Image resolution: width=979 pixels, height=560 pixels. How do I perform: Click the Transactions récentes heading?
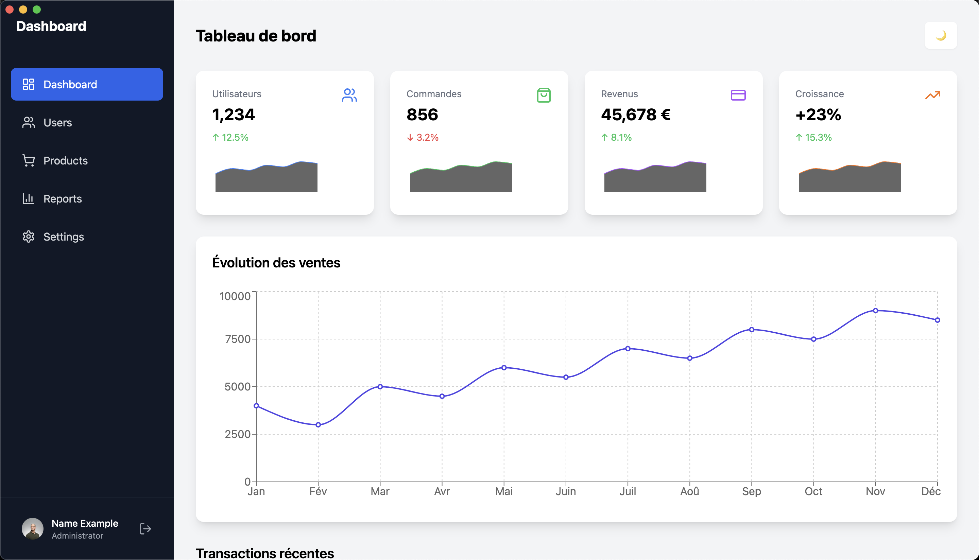click(265, 553)
